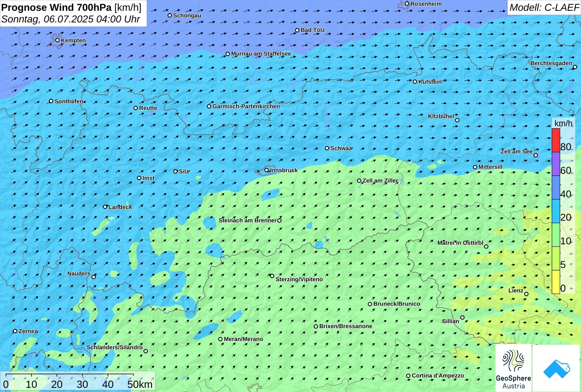Select the Landeck city marker dot
This screenshot has height=392, width=581.
coord(105,207)
